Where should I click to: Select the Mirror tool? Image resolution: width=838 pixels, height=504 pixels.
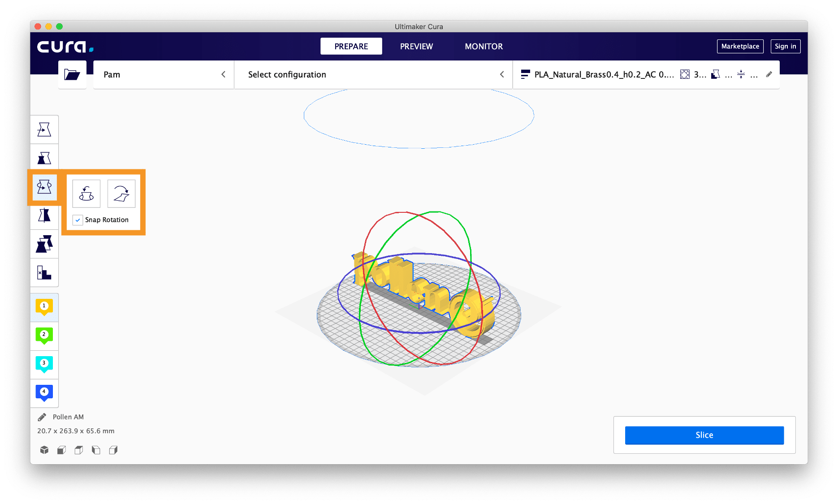coord(44,215)
